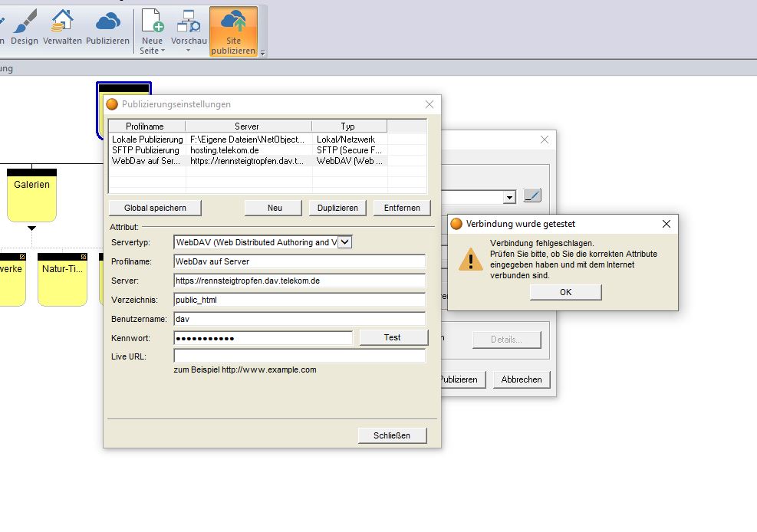Screen dimensions: 757x532
Task: Click into the Live URL field
Action: pos(299,356)
